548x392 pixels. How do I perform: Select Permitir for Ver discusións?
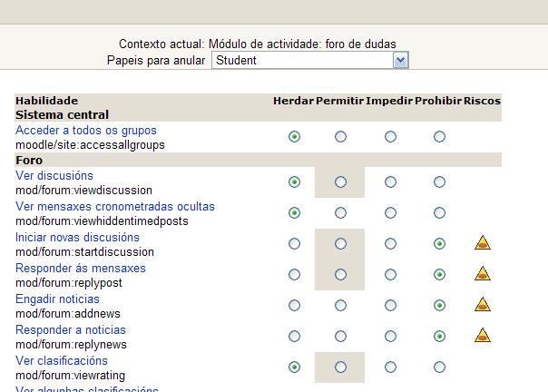tap(340, 182)
